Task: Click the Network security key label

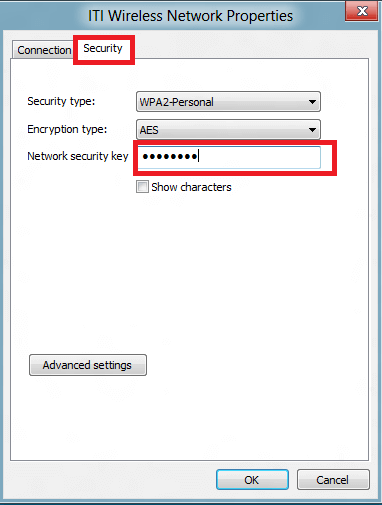Action: pos(78,156)
